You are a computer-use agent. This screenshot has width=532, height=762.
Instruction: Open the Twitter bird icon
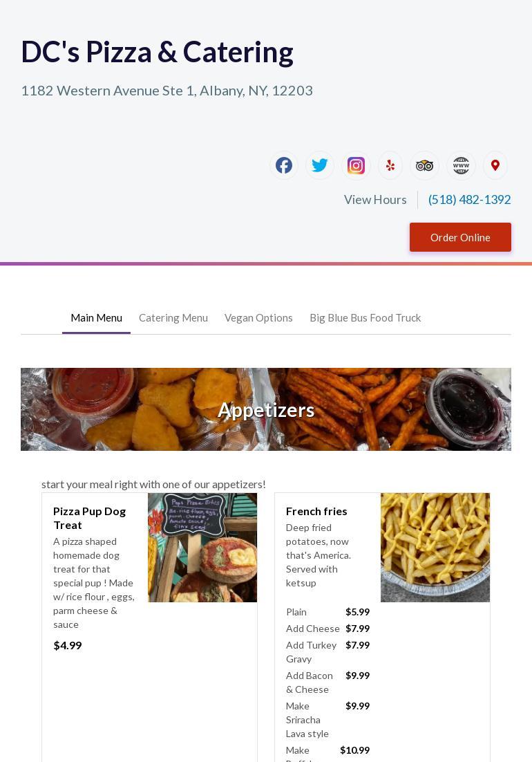pyautogui.click(x=320, y=165)
